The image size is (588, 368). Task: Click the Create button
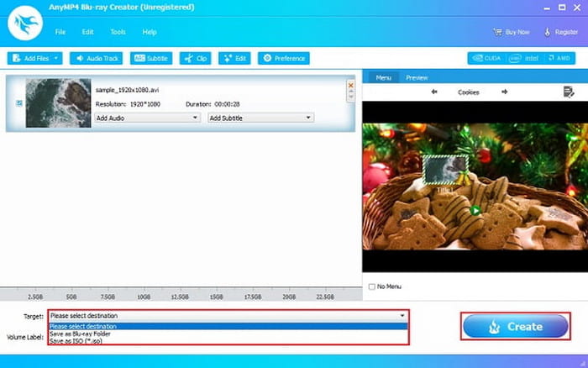514,326
